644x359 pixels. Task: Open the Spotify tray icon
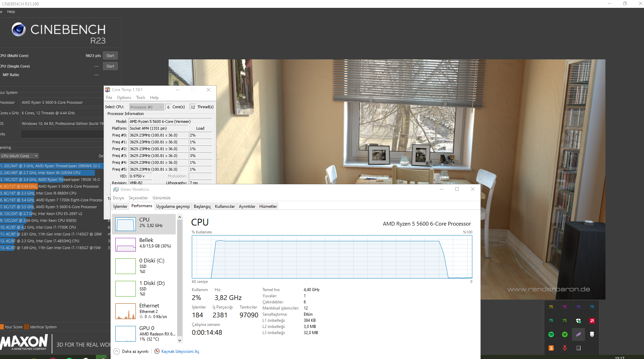[551, 334]
